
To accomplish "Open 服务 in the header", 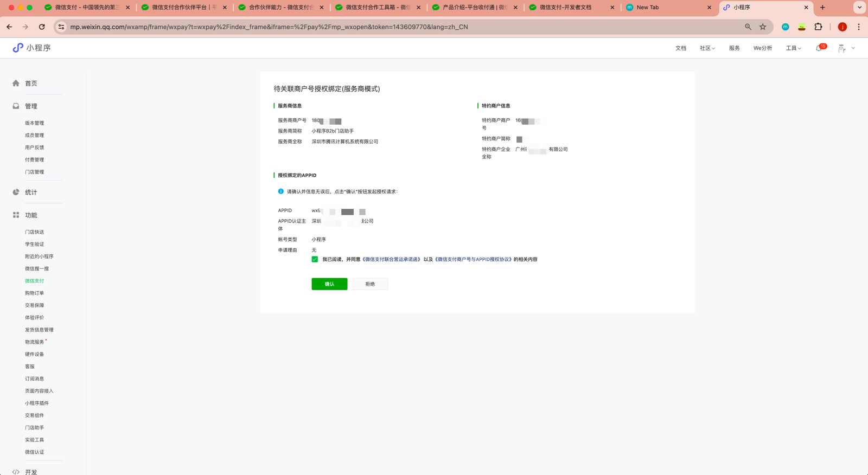I will point(735,48).
